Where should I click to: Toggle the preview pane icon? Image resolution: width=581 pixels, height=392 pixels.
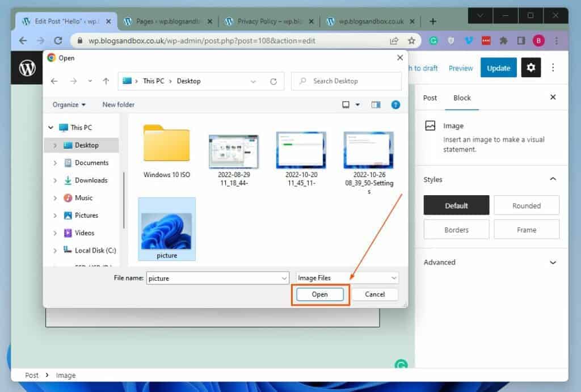[x=375, y=105]
